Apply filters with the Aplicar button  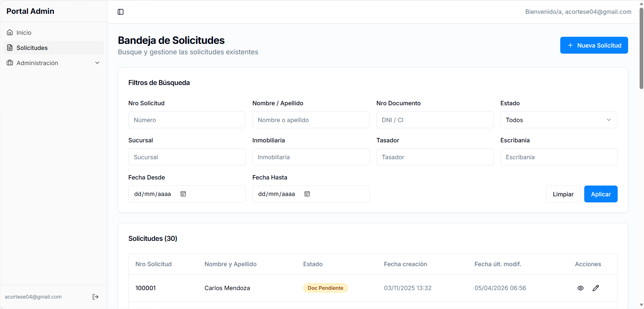(x=601, y=194)
